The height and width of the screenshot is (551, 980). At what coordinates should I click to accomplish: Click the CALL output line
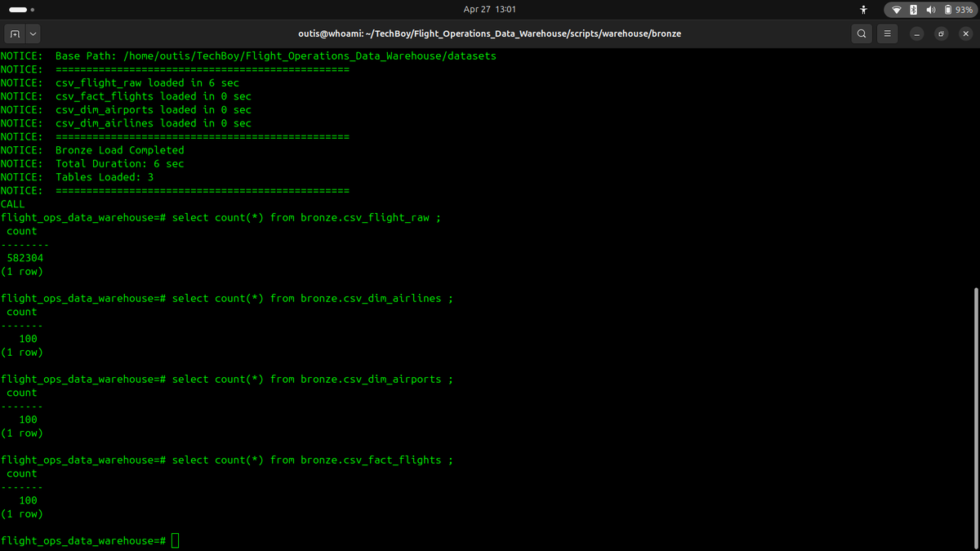[13, 204]
